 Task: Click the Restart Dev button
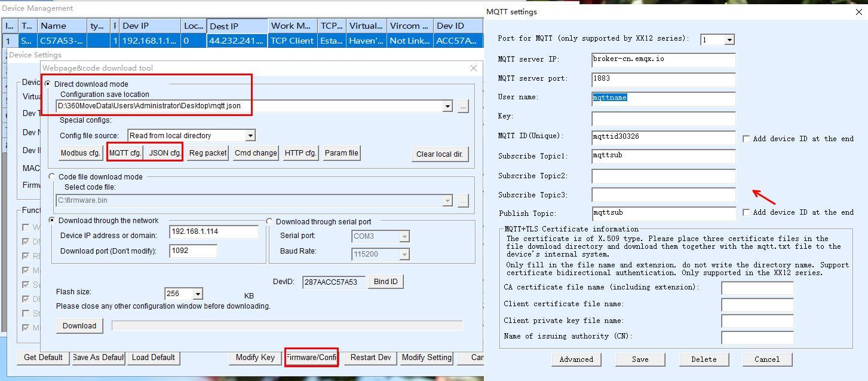click(370, 358)
